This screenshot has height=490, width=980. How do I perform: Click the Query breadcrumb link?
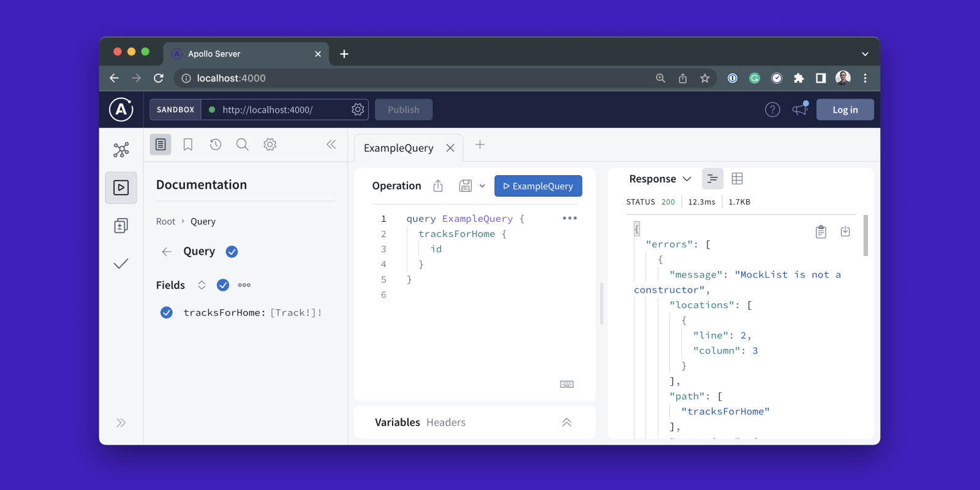click(203, 222)
